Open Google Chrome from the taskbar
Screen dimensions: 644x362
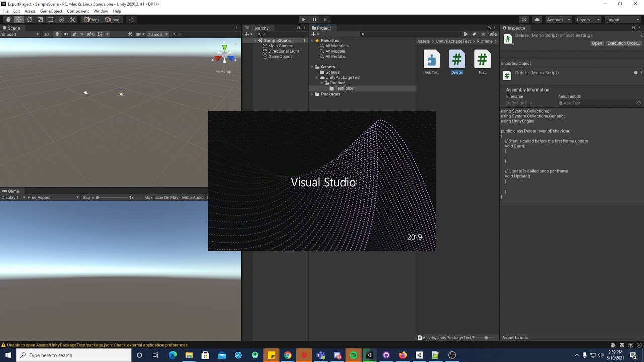click(287, 355)
